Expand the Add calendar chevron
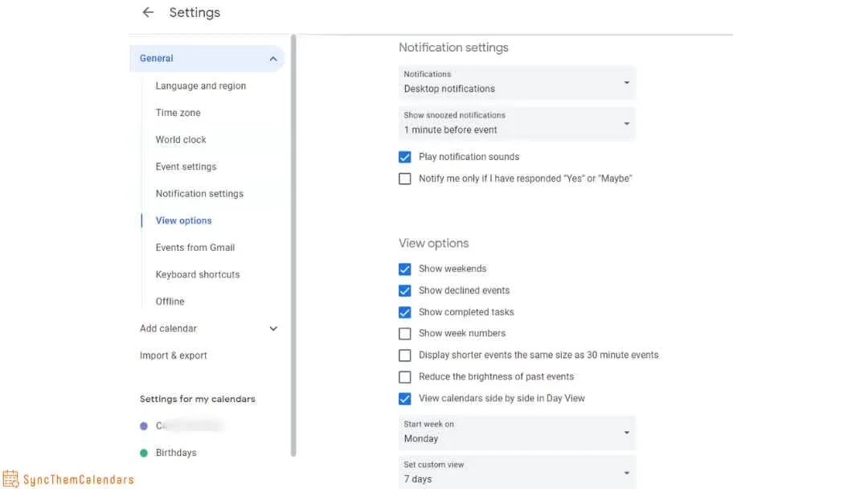This screenshot has width=868, height=489. (x=273, y=328)
